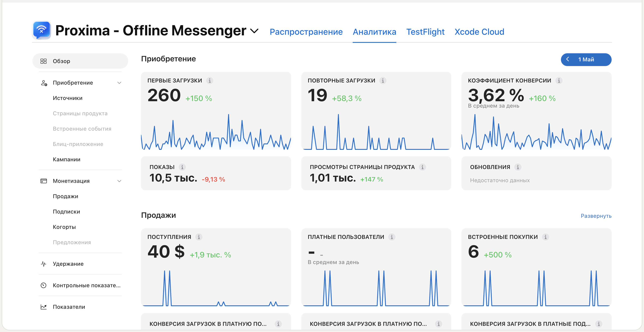Click the Продажи section heading
Viewport: 644px width, 332px height.
pos(158,215)
